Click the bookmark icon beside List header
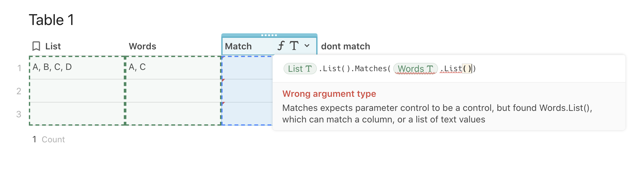The image size is (644, 175). point(36,46)
